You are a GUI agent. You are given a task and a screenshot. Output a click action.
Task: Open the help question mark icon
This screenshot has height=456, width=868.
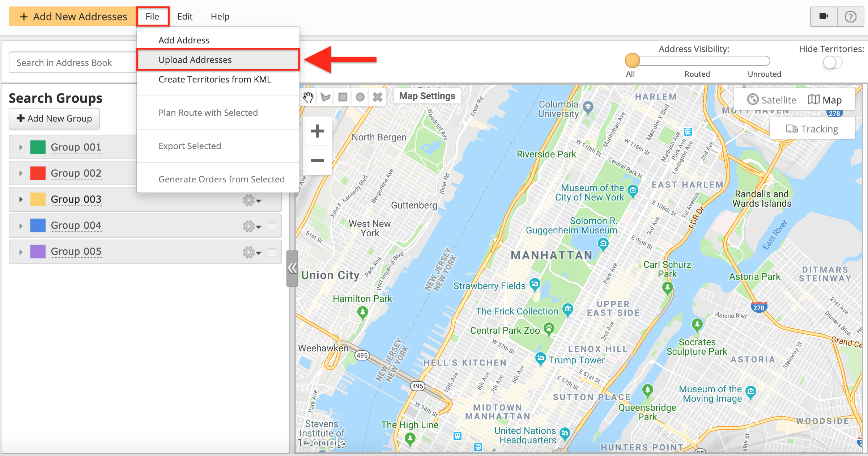[x=850, y=16]
